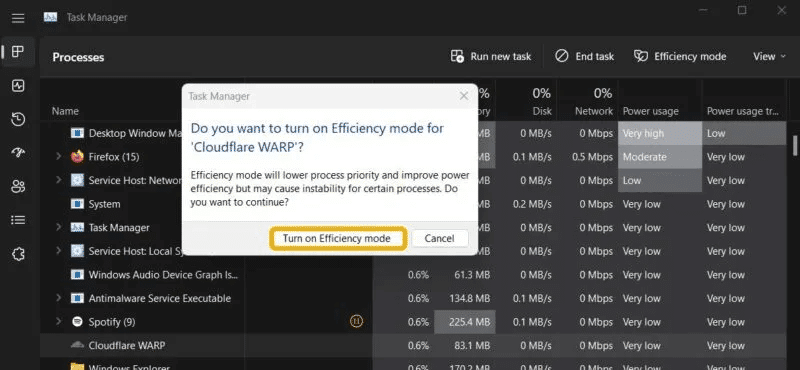Click the vertical scrollbar thumb
Viewport: 800px width, 370px height.
click(x=795, y=145)
